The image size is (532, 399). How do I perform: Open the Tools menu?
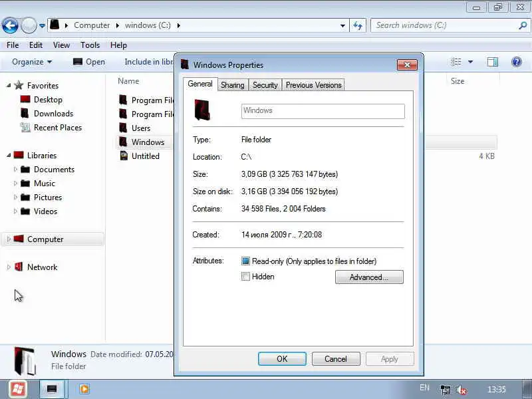pyautogui.click(x=90, y=45)
